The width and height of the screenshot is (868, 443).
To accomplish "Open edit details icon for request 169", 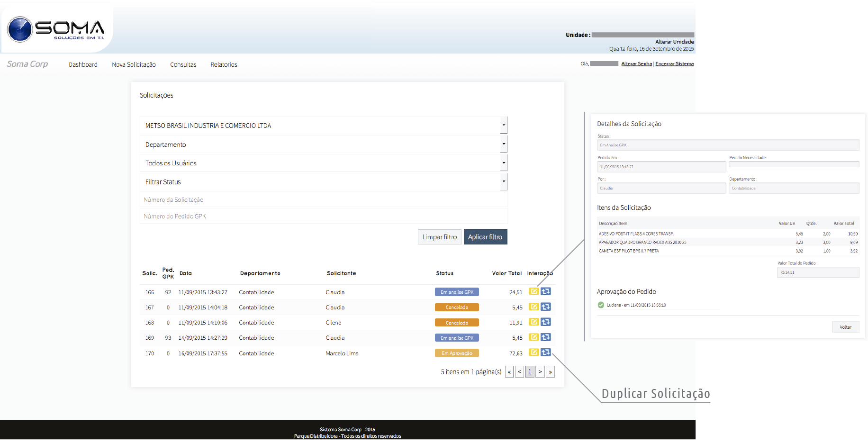I will tap(533, 337).
